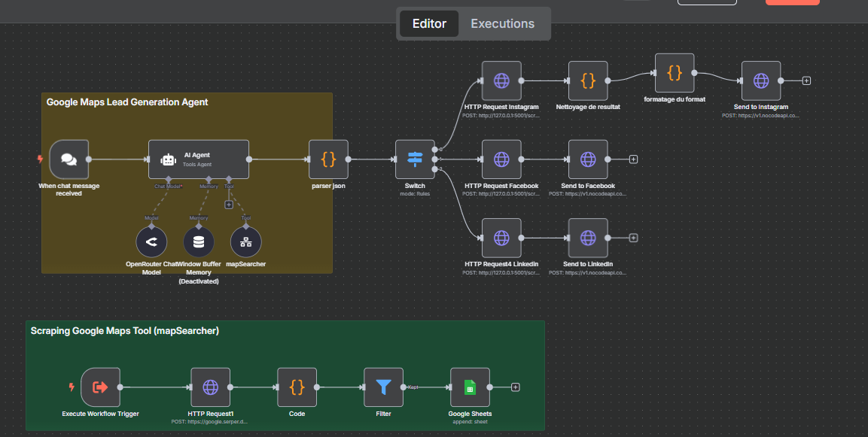Open the Filter node
This screenshot has height=437, width=868.
point(383,387)
